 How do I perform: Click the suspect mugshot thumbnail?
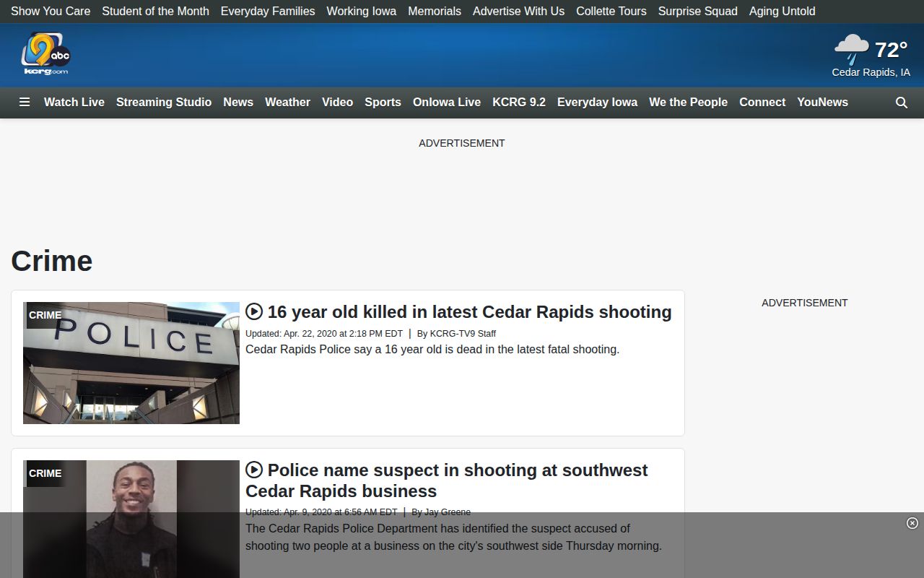[131, 519]
